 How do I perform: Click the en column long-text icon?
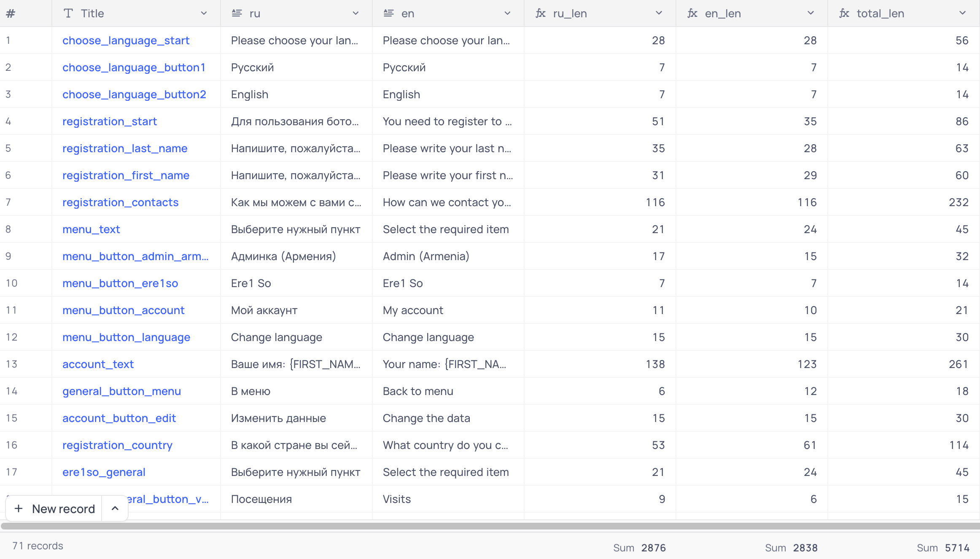[389, 13]
